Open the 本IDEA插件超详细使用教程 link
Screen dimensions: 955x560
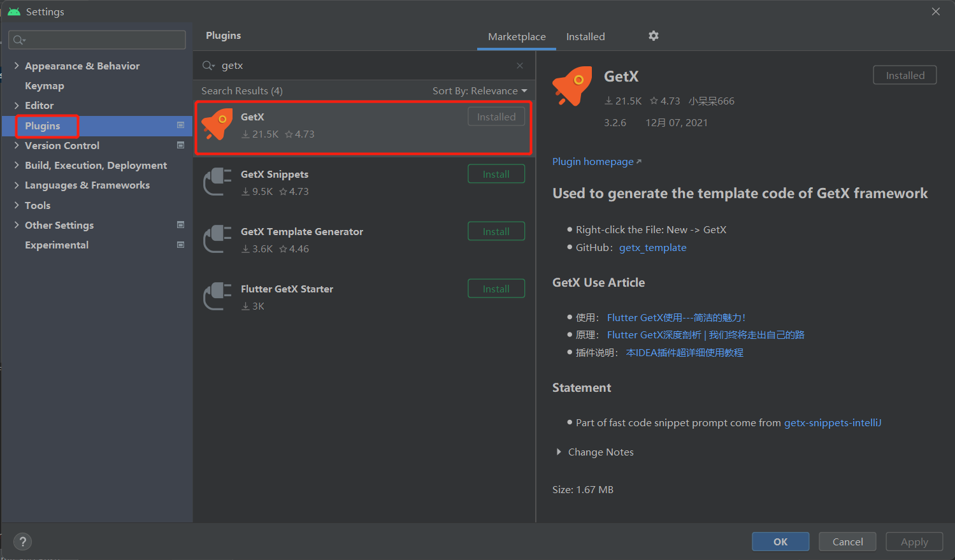pyautogui.click(x=684, y=352)
